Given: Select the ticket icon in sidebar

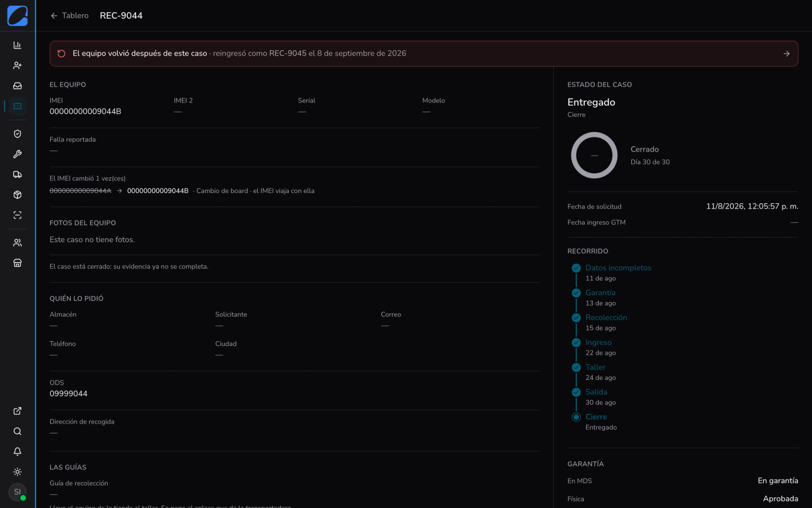Looking at the screenshot, I should pyautogui.click(x=17, y=106).
